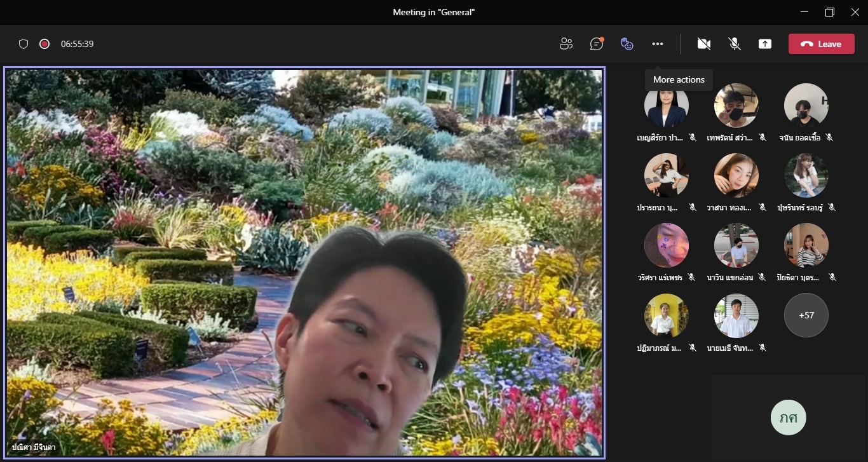868x462 pixels.
Task: Click the name label จนัน ยอดเชื้อ
Action: (800, 137)
